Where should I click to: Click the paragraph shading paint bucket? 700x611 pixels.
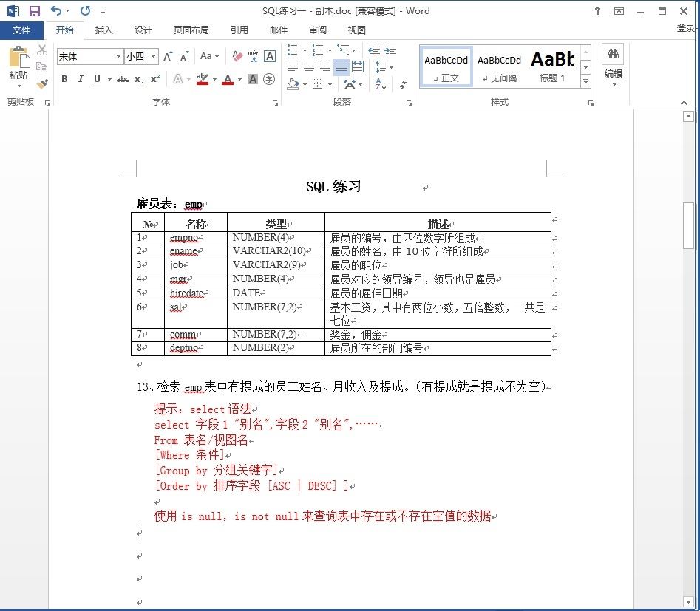[x=293, y=83]
